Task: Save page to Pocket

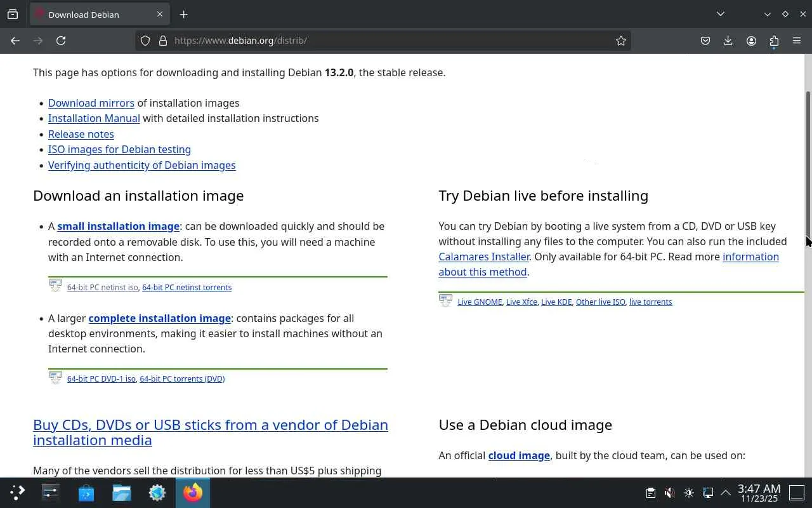Action: (705, 41)
